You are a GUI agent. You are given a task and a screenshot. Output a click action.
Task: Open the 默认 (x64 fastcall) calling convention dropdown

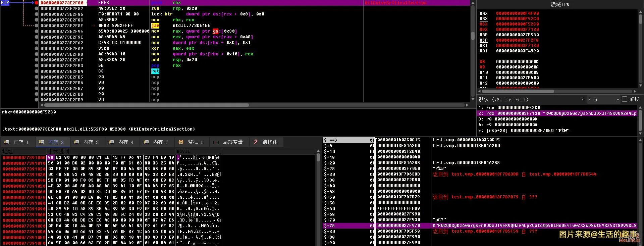point(583,100)
